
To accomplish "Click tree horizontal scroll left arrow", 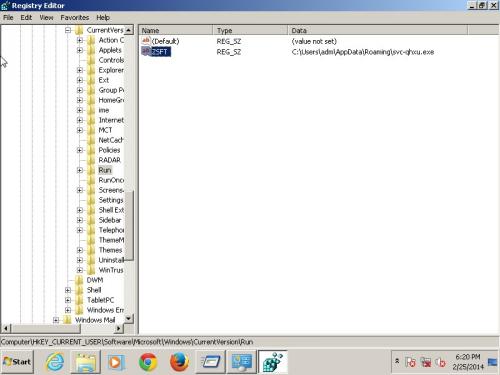I will (6, 329).
